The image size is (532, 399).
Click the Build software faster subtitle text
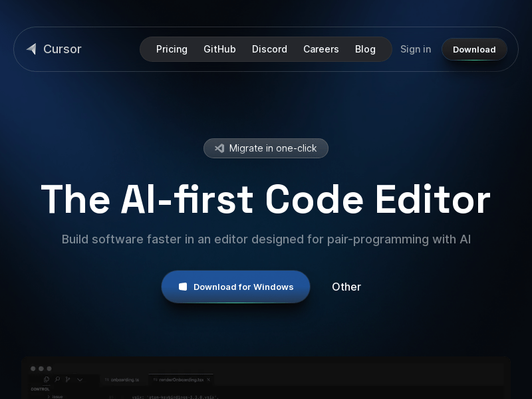click(x=266, y=239)
